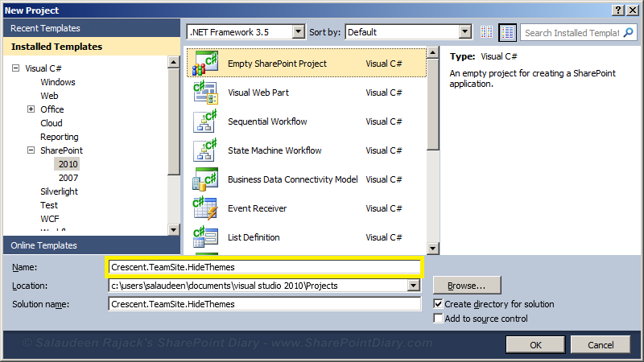Click the State Machine Workflow name
This screenshot has height=362, width=644.
[x=275, y=150]
